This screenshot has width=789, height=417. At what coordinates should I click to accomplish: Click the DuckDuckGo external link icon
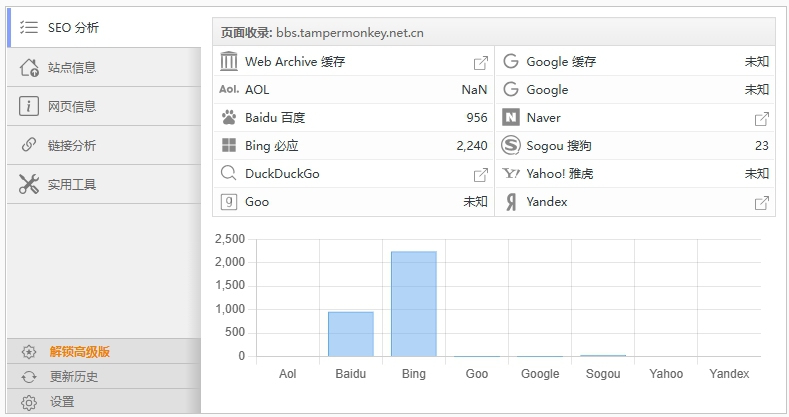coord(480,174)
